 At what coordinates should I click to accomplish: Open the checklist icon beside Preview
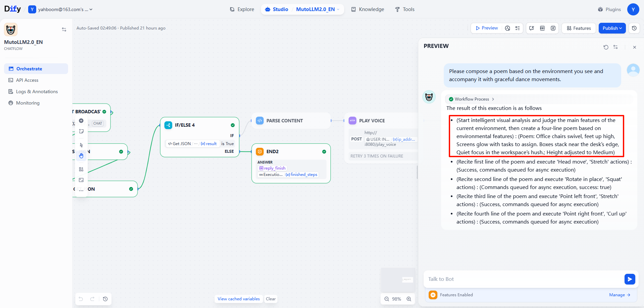(x=518, y=28)
